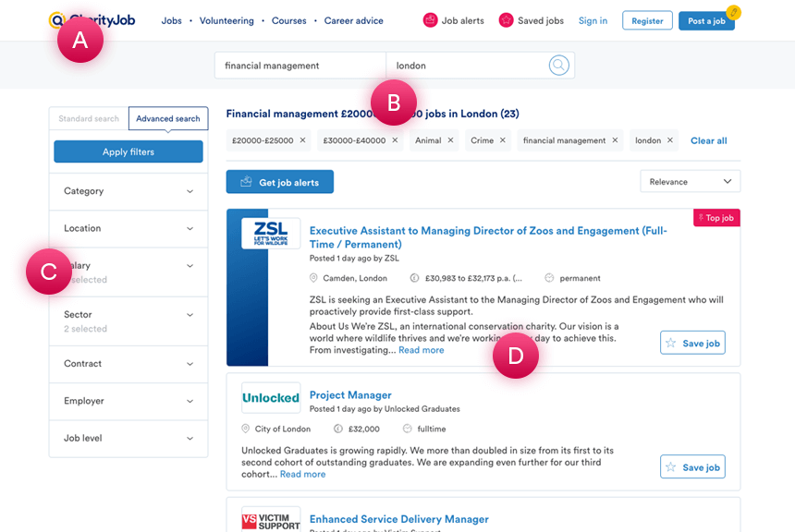The height and width of the screenshot is (532, 795).
Task: Open the Jobs menu item
Action: click(171, 20)
